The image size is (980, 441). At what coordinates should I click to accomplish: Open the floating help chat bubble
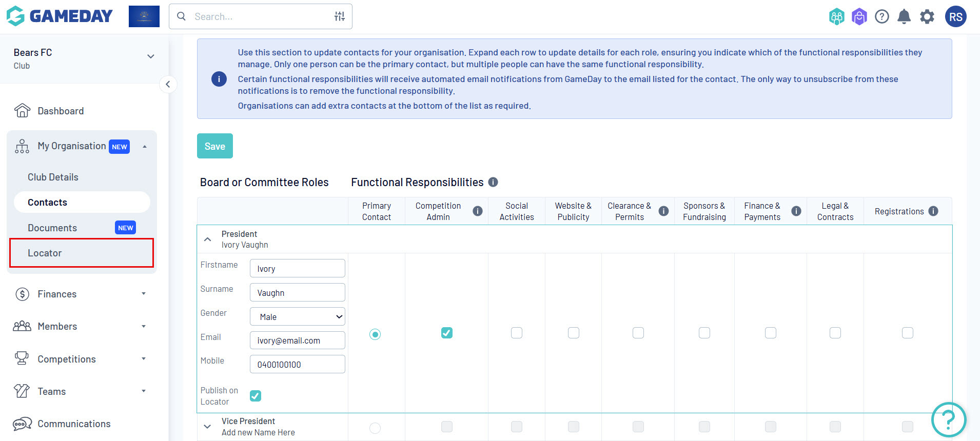point(948,419)
